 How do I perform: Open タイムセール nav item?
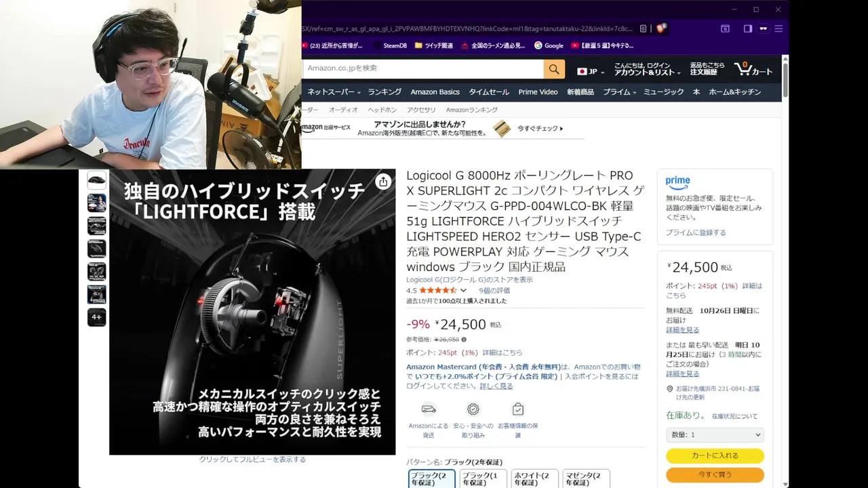(489, 91)
